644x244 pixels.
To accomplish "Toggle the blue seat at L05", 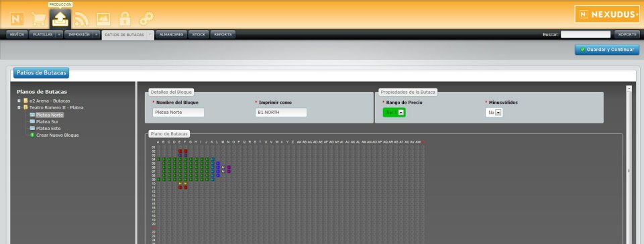I will 218,163.
